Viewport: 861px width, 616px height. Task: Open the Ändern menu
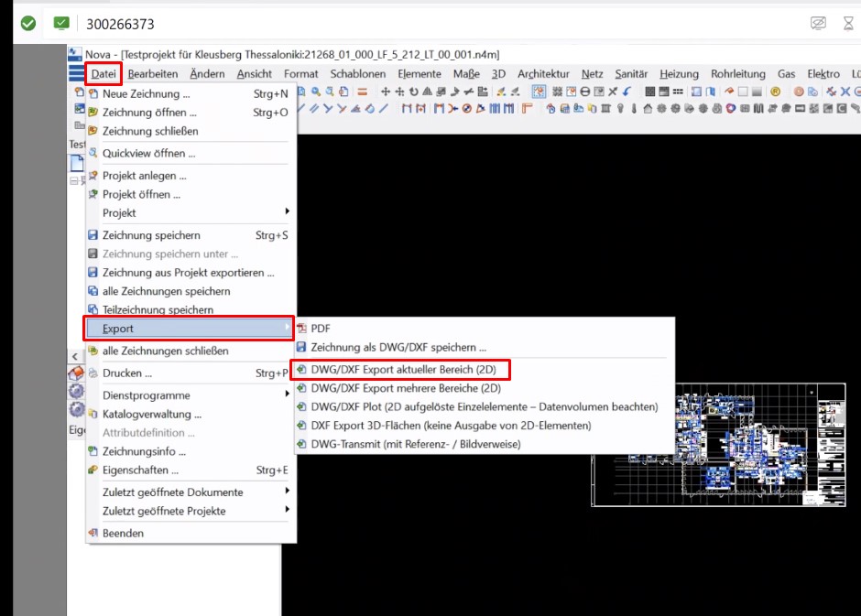[x=207, y=73]
